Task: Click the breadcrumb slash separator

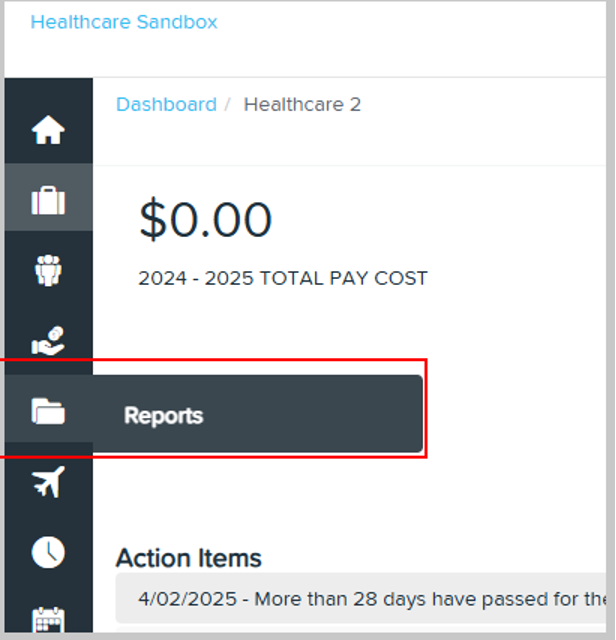Action: tap(228, 104)
